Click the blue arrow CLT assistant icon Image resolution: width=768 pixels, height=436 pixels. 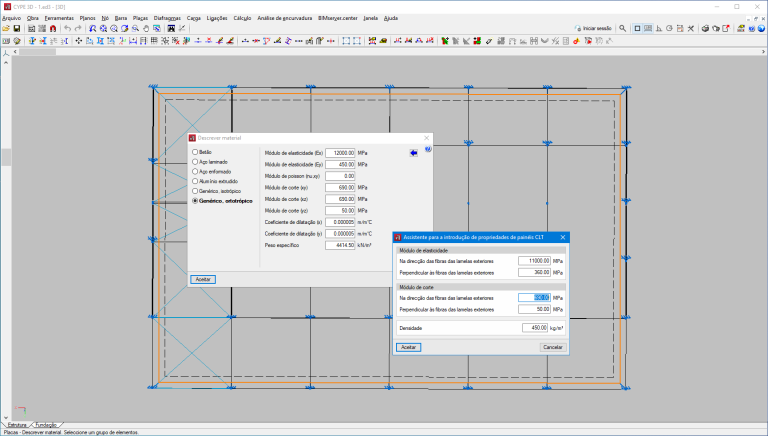(x=413, y=153)
